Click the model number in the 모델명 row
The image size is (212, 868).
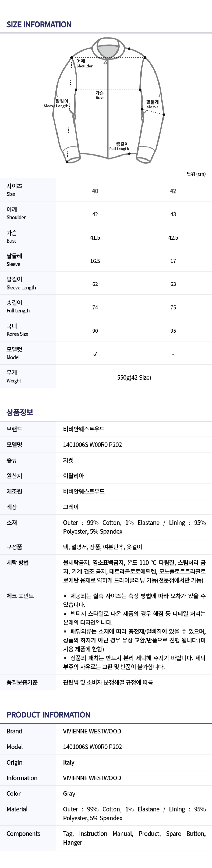point(93,444)
